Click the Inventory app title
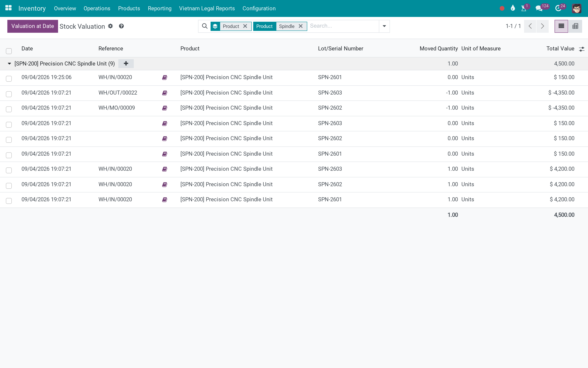588x368 pixels. pos(32,8)
